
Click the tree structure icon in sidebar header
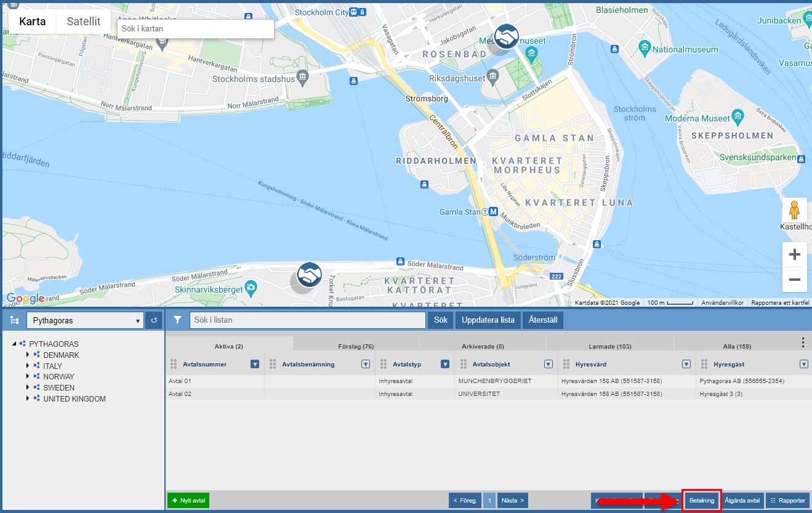click(15, 320)
